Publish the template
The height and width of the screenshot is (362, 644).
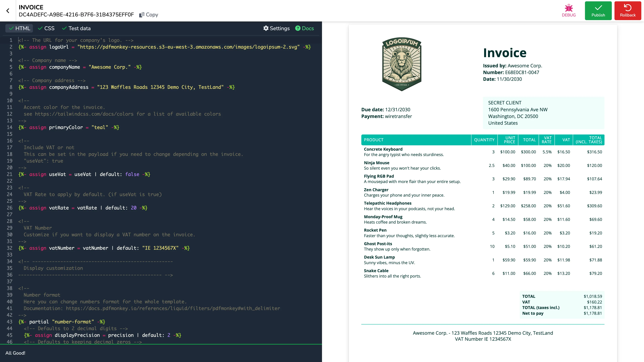pyautogui.click(x=598, y=11)
